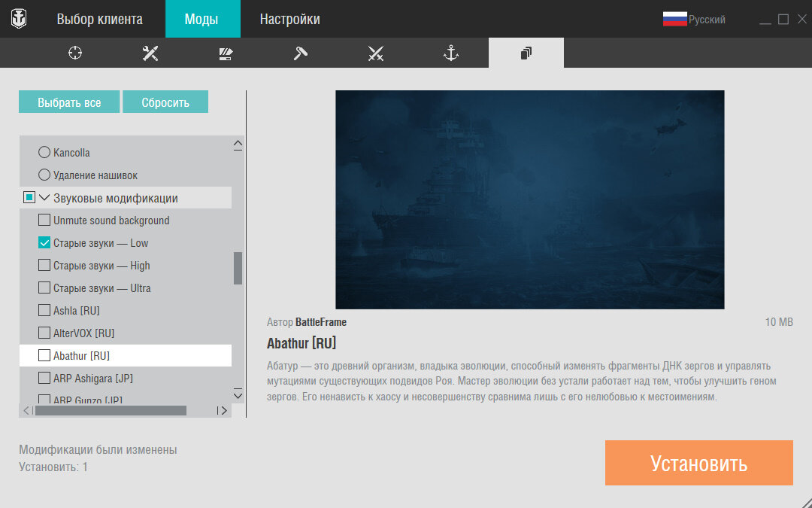Open the crosshair mods category tab

tap(75, 53)
